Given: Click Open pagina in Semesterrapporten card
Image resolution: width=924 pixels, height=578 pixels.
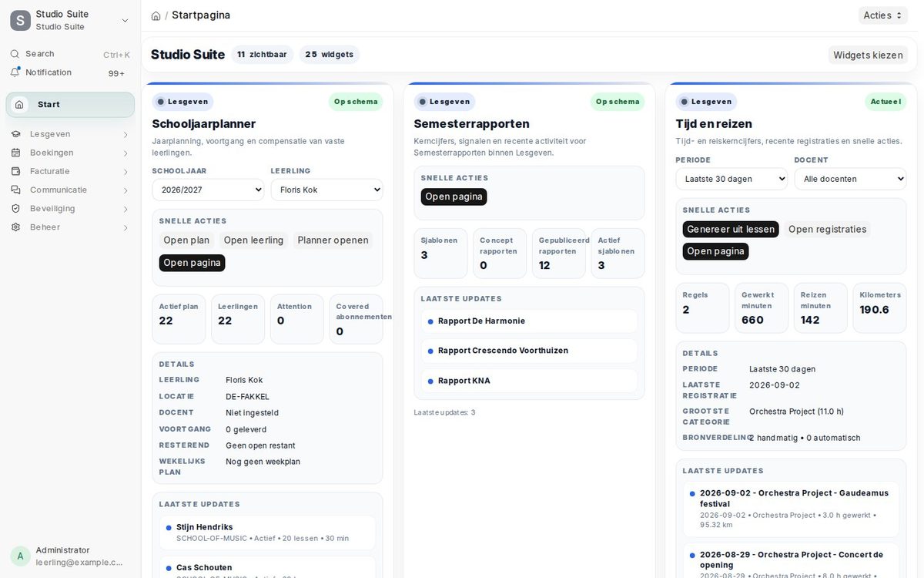Looking at the screenshot, I should pos(454,197).
